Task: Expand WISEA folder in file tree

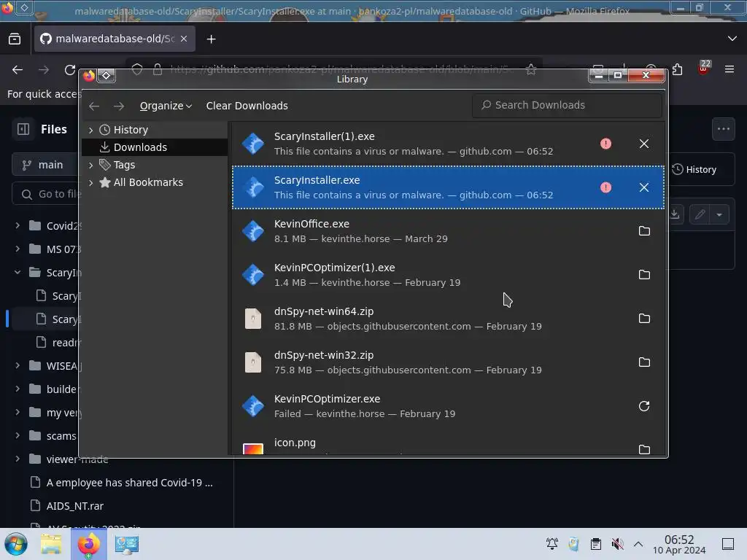Action: [x=18, y=366]
